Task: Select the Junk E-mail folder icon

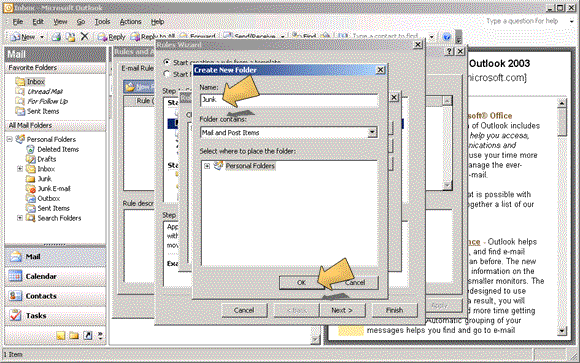Action: pos(30,189)
